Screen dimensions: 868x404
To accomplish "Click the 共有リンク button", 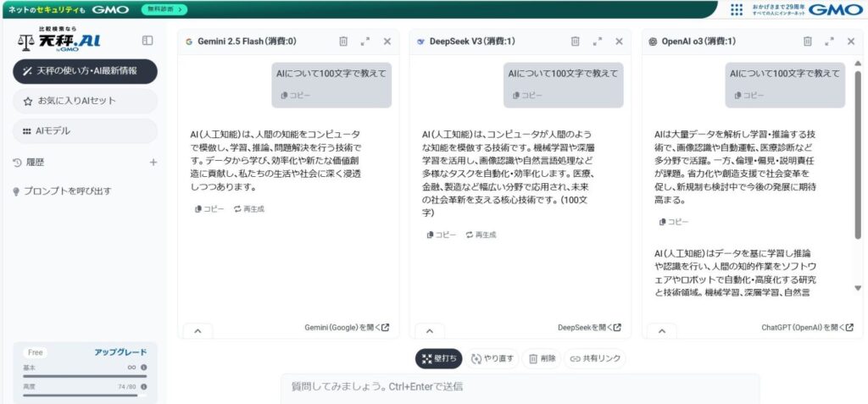I will (x=595, y=358).
